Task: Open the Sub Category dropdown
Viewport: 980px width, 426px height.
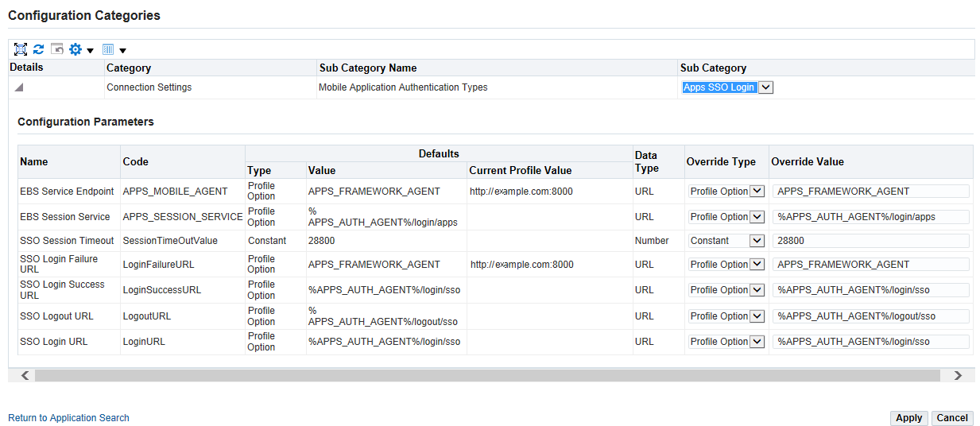Action: click(765, 87)
